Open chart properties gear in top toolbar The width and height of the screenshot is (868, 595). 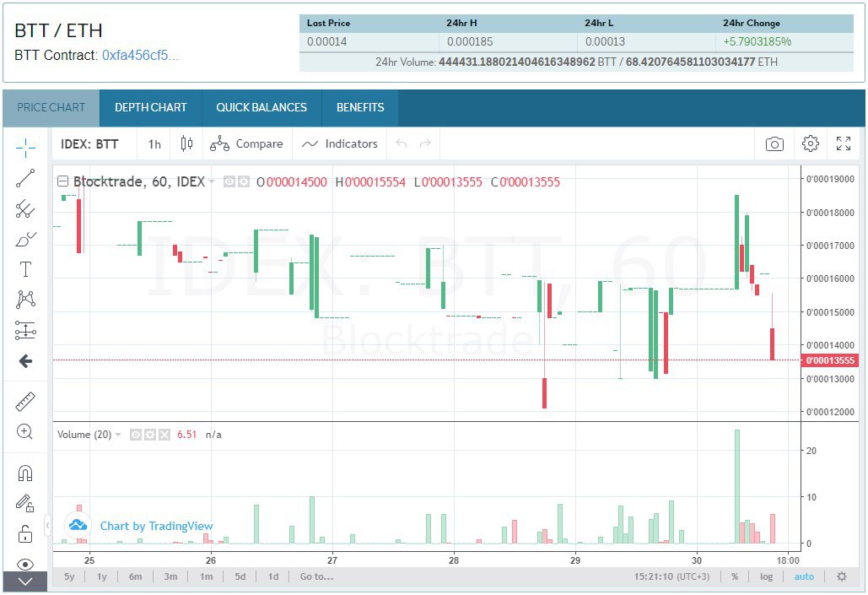(x=811, y=143)
